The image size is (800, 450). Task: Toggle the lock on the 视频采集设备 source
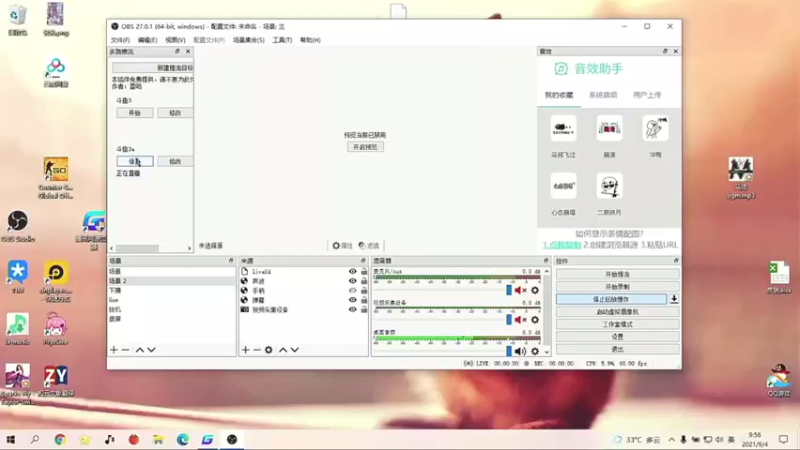(x=364, y=310)
